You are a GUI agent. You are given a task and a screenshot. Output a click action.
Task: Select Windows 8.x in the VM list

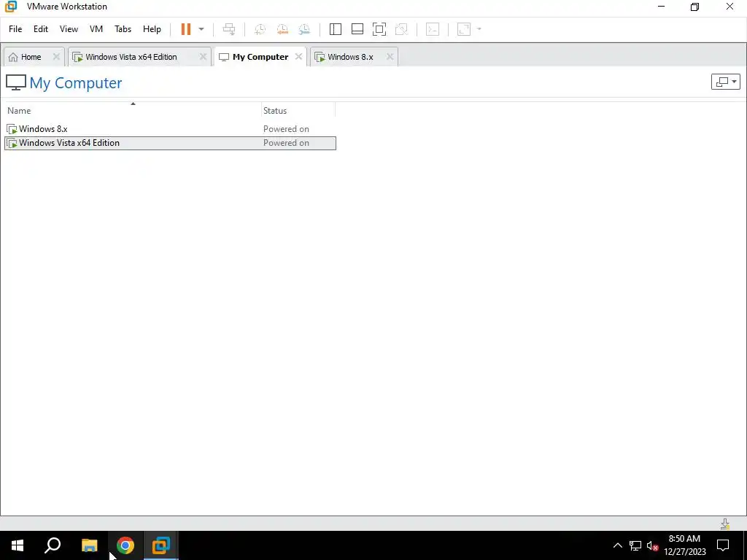pos(170,129)
